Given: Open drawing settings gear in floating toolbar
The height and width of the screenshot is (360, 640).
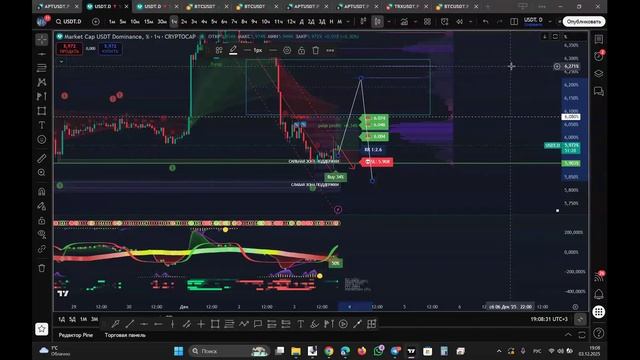Looking at the screenshot, I should click(x=287, y=50).
